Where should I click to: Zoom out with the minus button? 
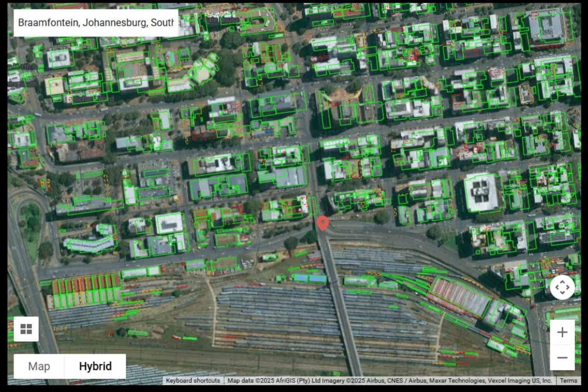click(x=562, y=358)
